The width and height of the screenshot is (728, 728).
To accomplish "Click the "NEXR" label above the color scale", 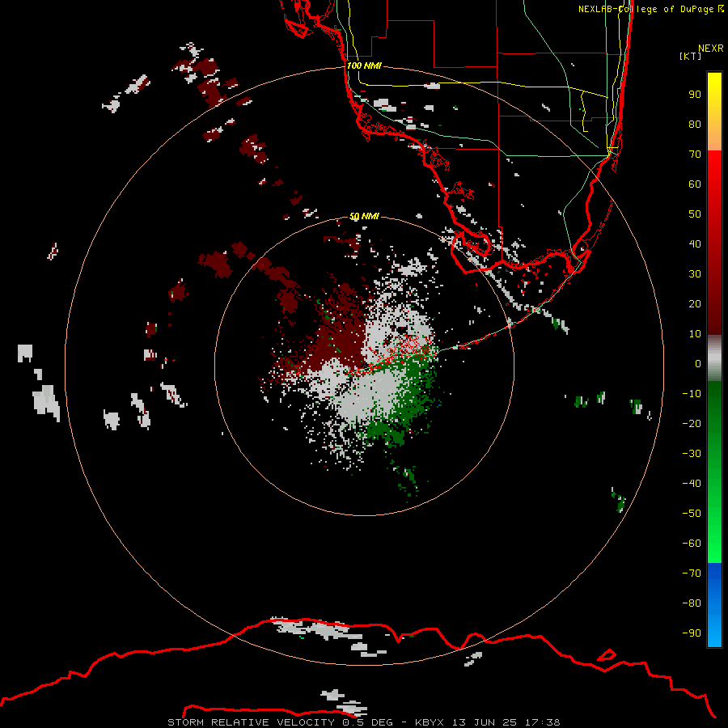I will pyautogui.click(x=711, y=49).
